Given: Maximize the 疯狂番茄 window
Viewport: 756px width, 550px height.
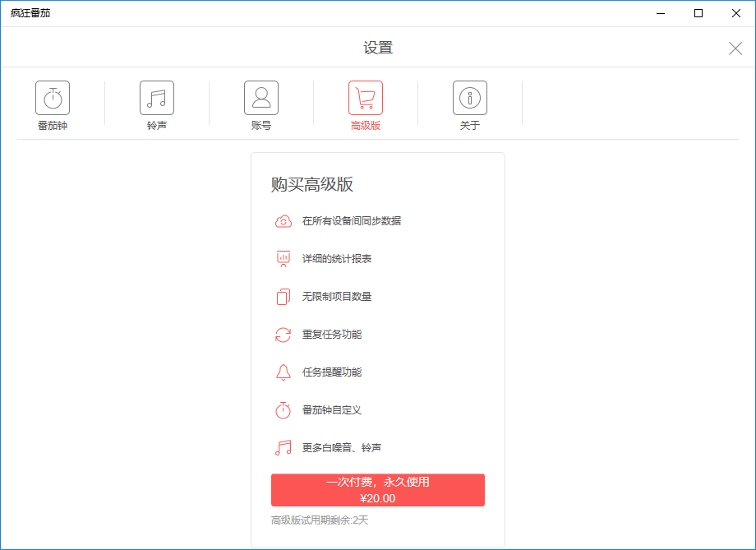Looking at the screenshot, I should 698,13.
